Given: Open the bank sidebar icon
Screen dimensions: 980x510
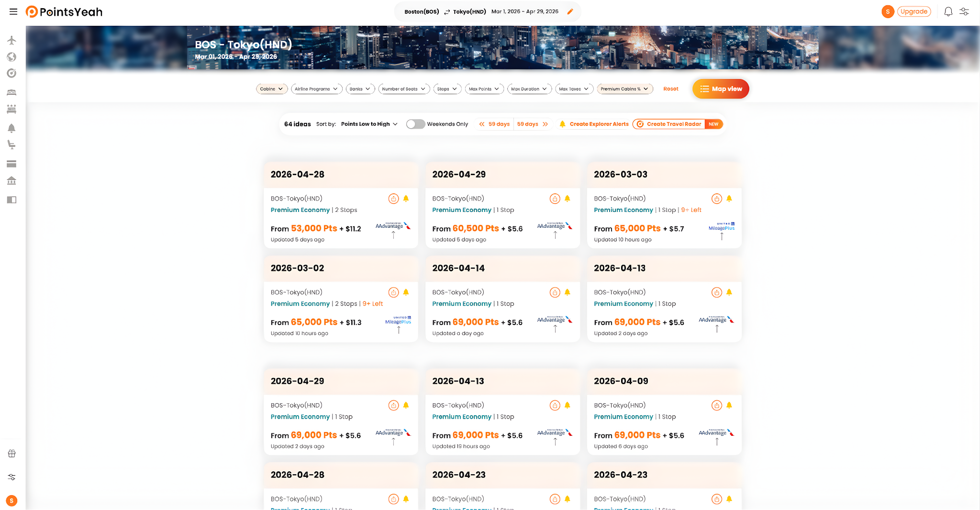Looking at the screenshot, I should (12, 180).
